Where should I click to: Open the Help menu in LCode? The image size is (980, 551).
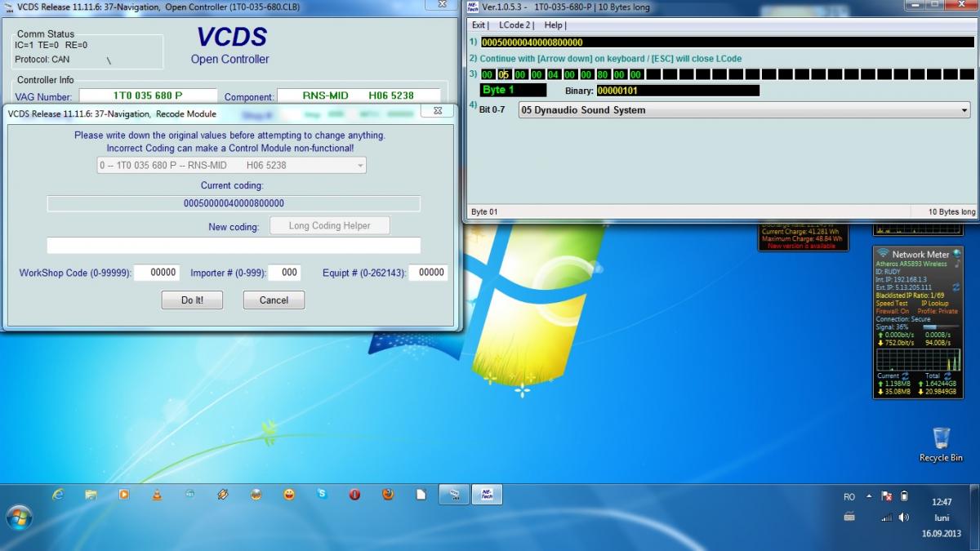(x=555, y=25)
